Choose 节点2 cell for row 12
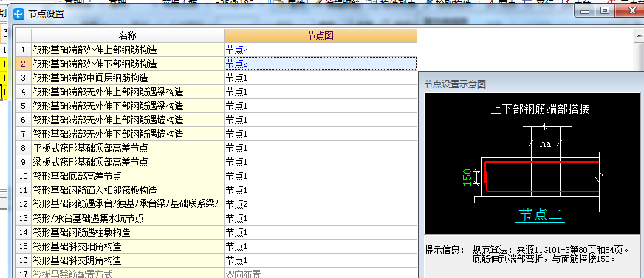 [321, 204]
